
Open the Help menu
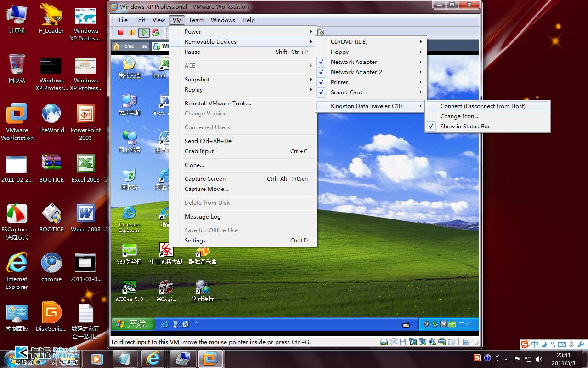(x=249, y=20)
